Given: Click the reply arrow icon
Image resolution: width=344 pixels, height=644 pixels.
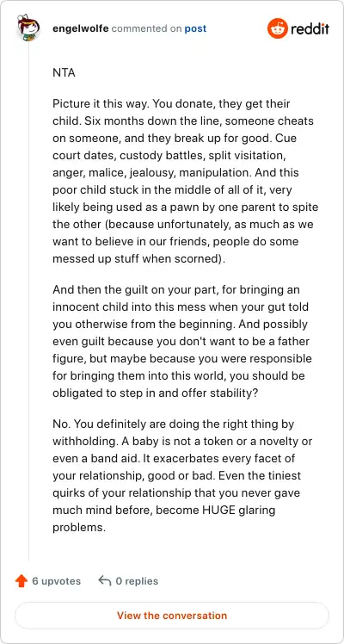Looking at the screenshot, I should [105, 581].
